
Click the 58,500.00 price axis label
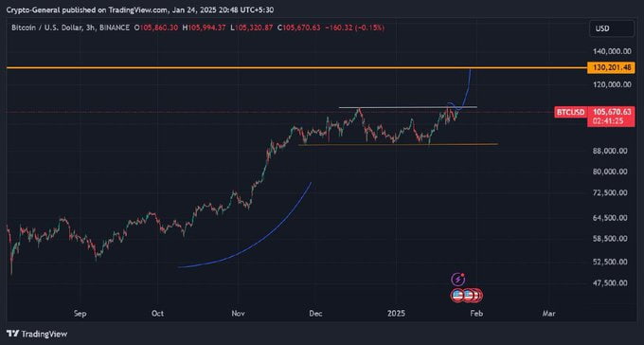(610, 239)
